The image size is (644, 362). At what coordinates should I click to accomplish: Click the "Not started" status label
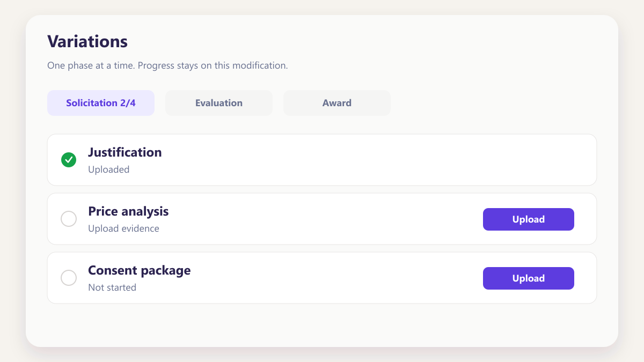coord(112,287)
